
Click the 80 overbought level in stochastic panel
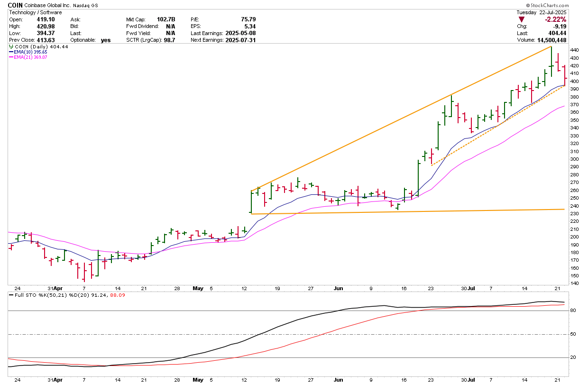(x=573, y=311)
